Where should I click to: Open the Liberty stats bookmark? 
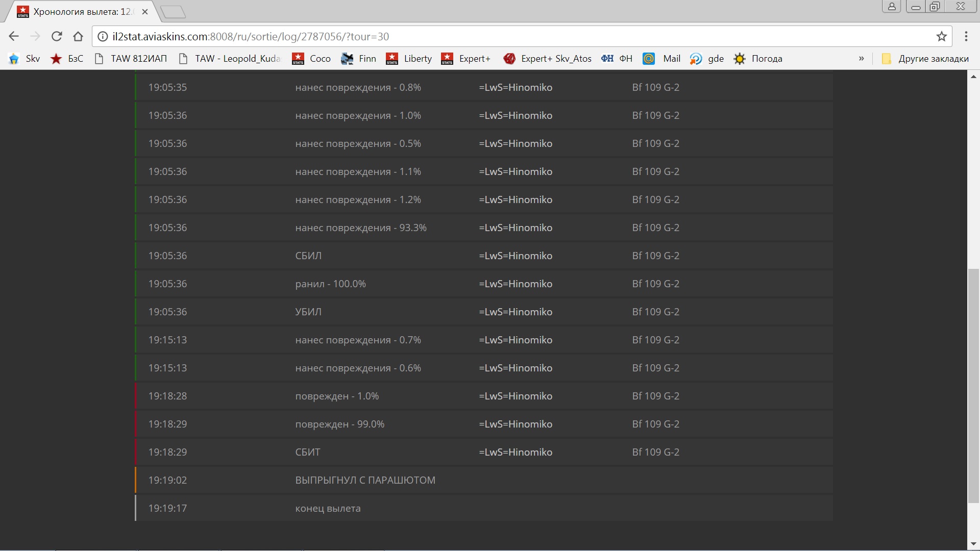pyautogui.click(x=409, y=59)
